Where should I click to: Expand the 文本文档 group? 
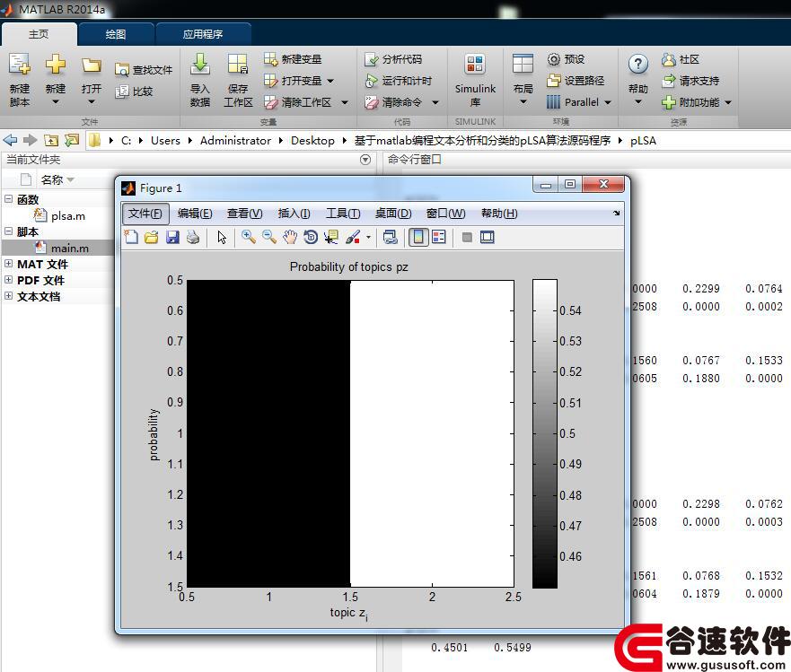click(x=9, y=296)
